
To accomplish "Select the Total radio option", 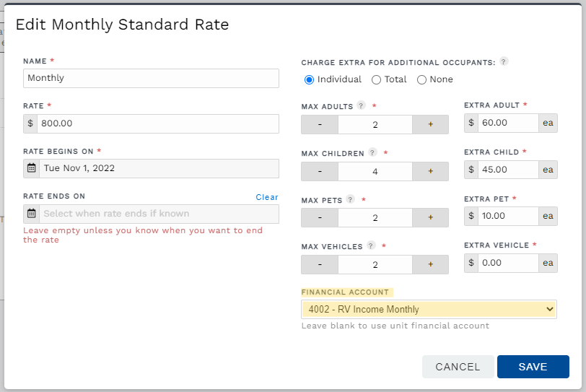I will 376,79.
